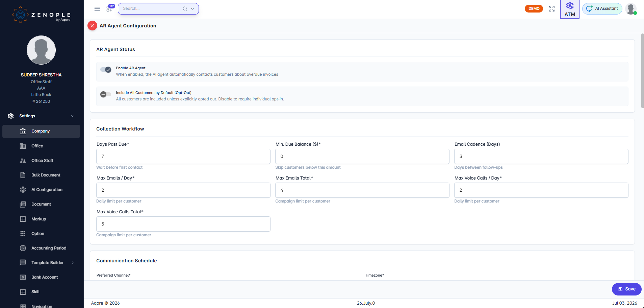Close the AR Agent Configuration page
This screenshot has width=644, height=308.
tap(92, 26)
